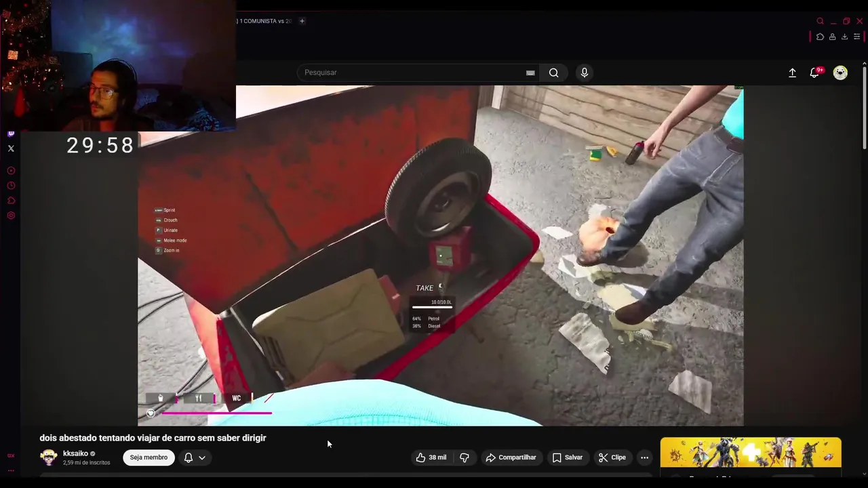The image size is (868, 488).
Task: Open Twitch from the Opera GX sidebar
Action: (x=11, y=134)
